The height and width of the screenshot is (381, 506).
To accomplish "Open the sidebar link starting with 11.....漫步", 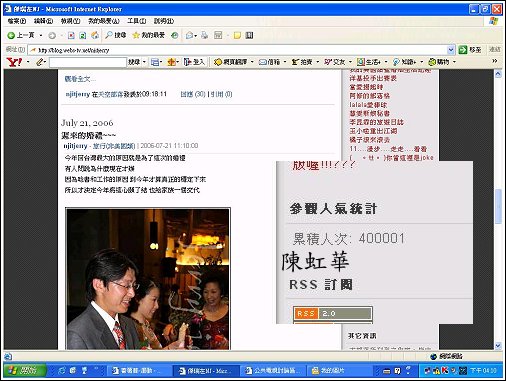I will [x=388, y=149].
